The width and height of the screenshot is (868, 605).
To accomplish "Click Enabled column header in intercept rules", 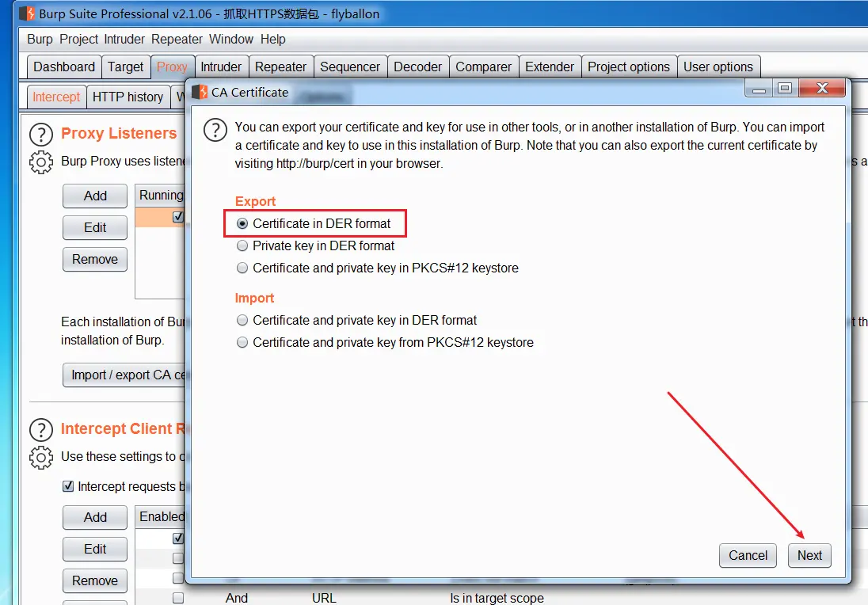I will tap(161, 516).
